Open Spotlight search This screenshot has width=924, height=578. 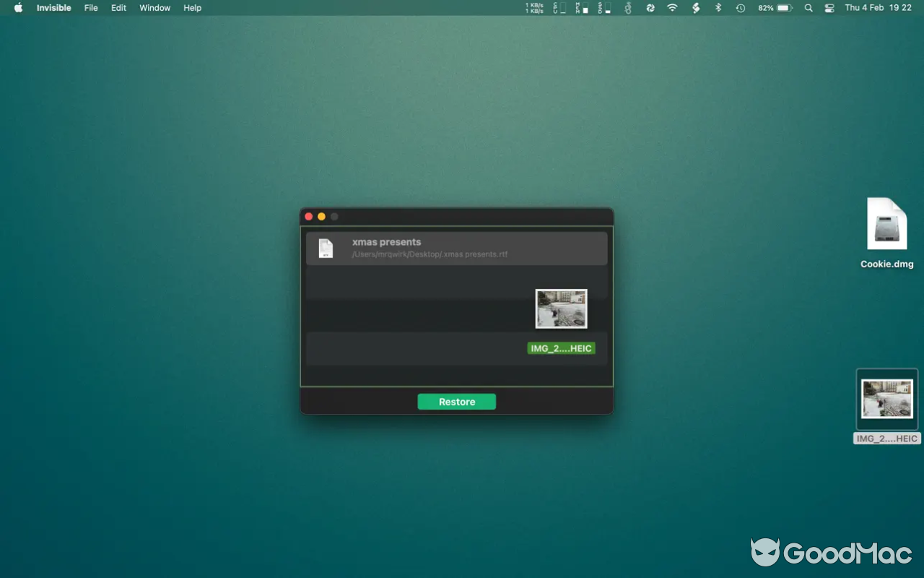(808, 8)
